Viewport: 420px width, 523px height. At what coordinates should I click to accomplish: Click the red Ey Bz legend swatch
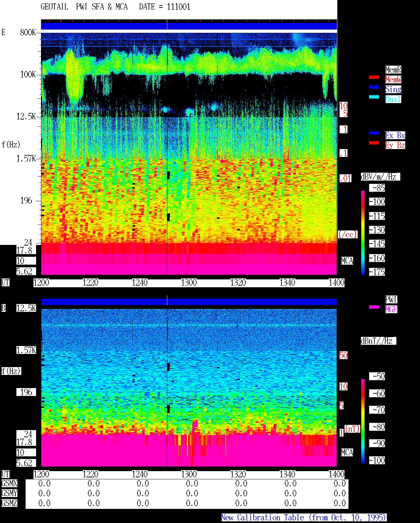tap(374, 143)
